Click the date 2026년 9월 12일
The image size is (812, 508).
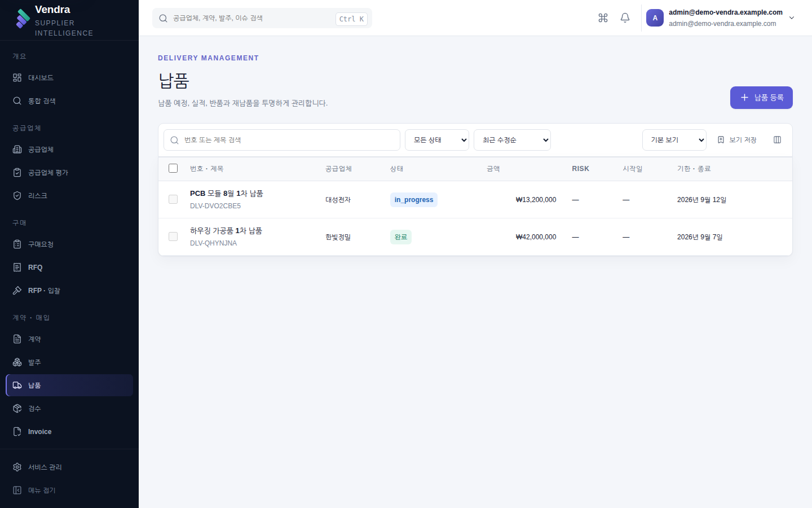click(x=701, y=200)
